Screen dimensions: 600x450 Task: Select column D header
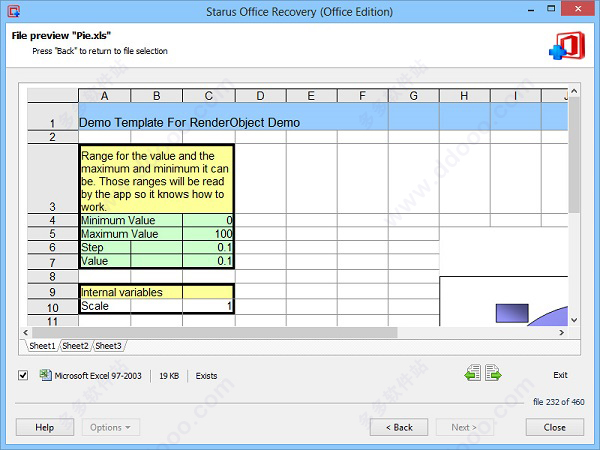(261, 96)
